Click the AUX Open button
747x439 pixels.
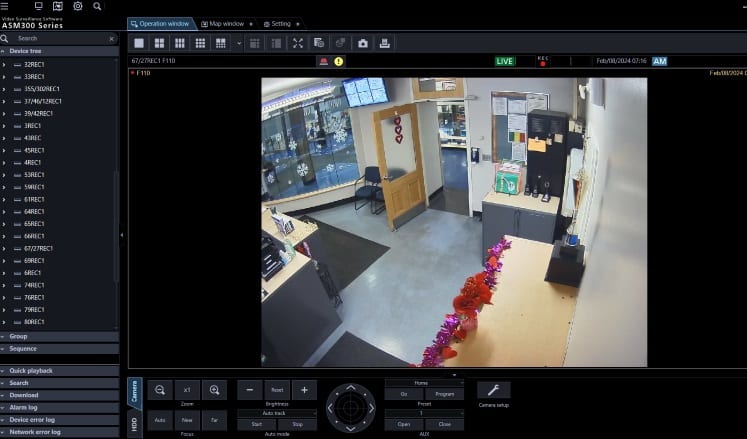404,424
